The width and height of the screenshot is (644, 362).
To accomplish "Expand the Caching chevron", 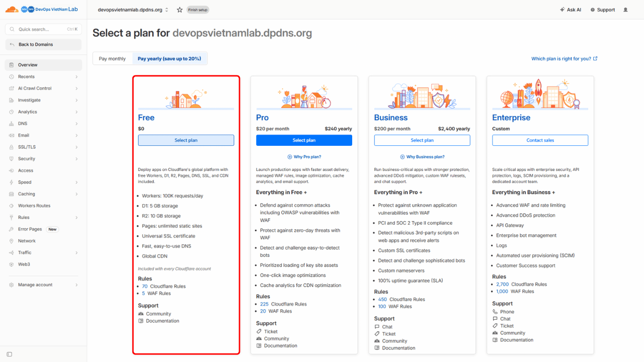I will point(76,194).
